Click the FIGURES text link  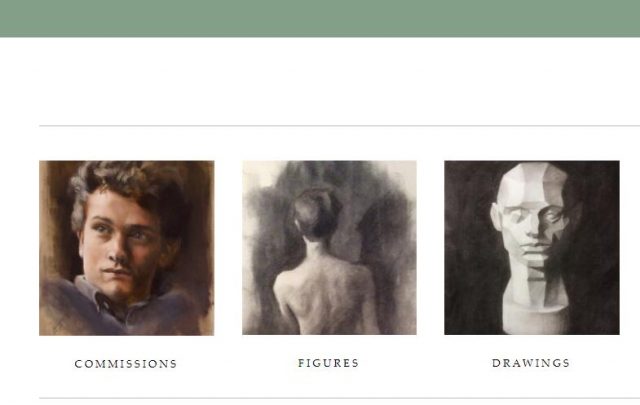[329, 363]
